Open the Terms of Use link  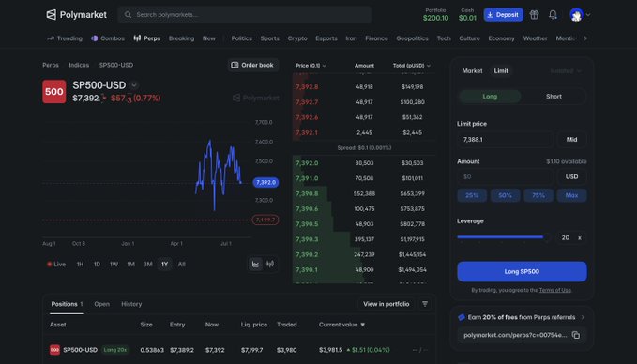[555, 290]
